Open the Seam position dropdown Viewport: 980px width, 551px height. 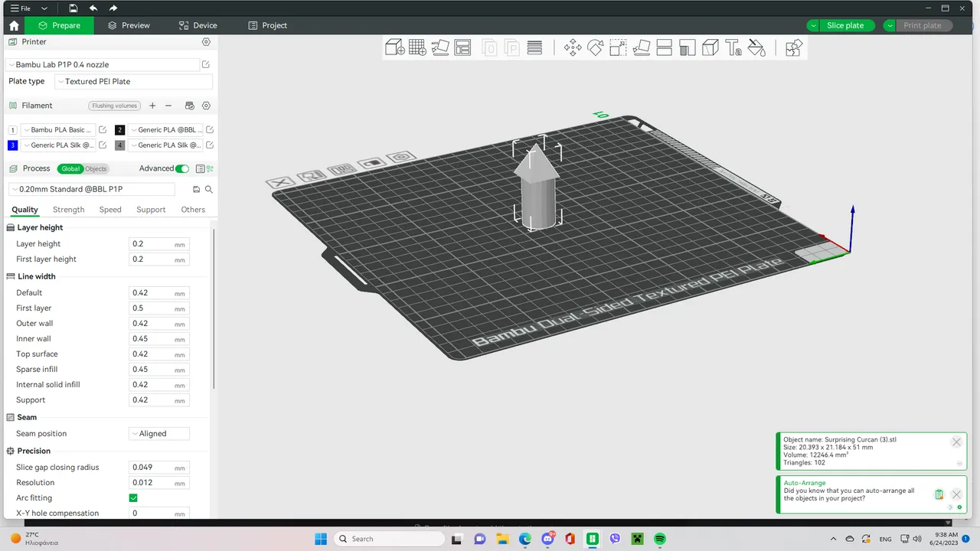[159, 434]
